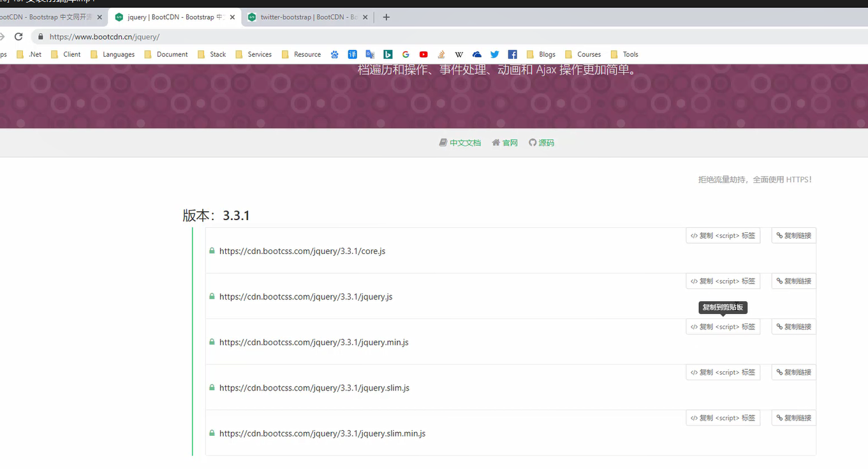Screen dimensions: 868x469
Task: Open the Bing bookmark
Action: pos(388,54)
